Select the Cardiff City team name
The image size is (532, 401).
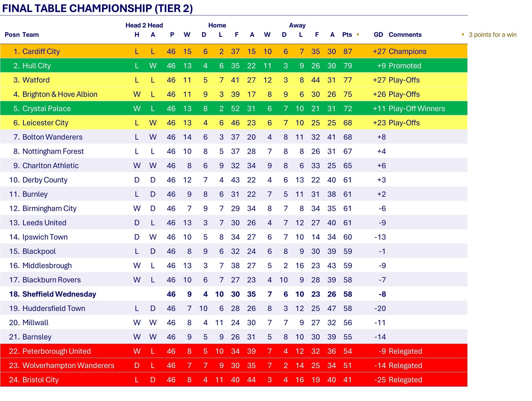pyautogui.click(x=41, y=51)
